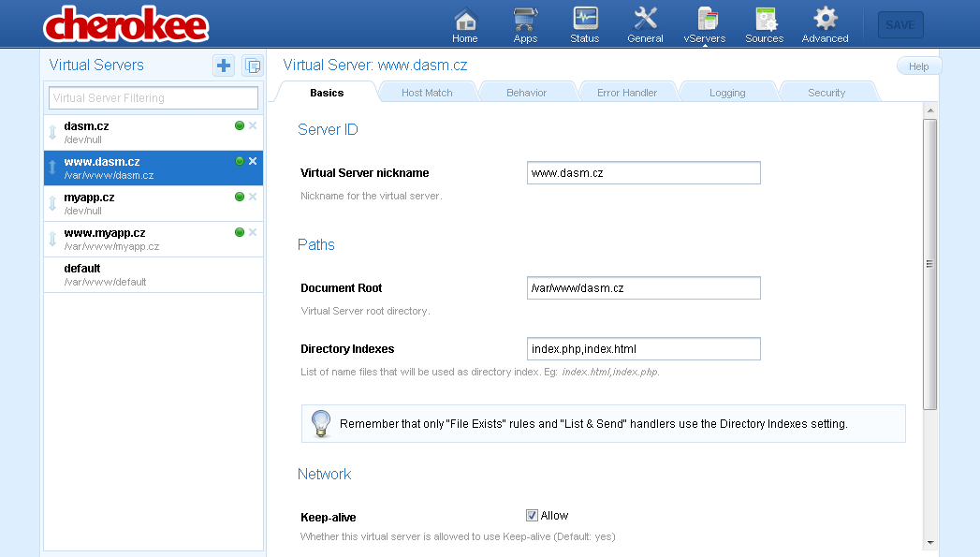Focus the Virtual Server Filtering field
The height and width of the screenshot is (557, 980).
(x=154, y=97)
